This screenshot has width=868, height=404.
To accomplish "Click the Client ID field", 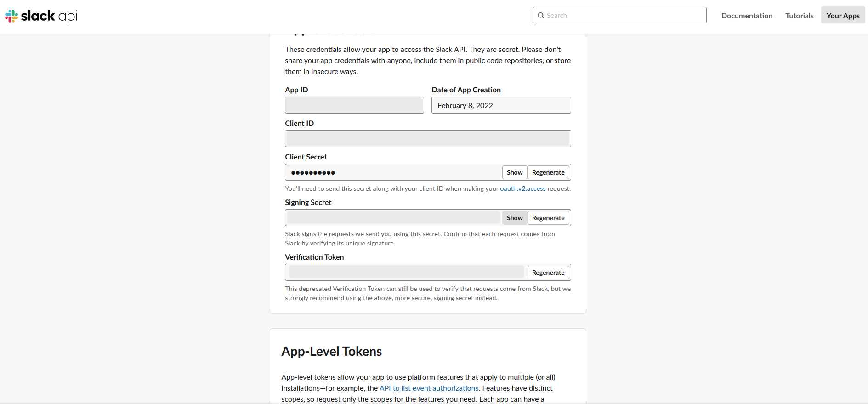I will pyautogui.click(x=428, y=139).
